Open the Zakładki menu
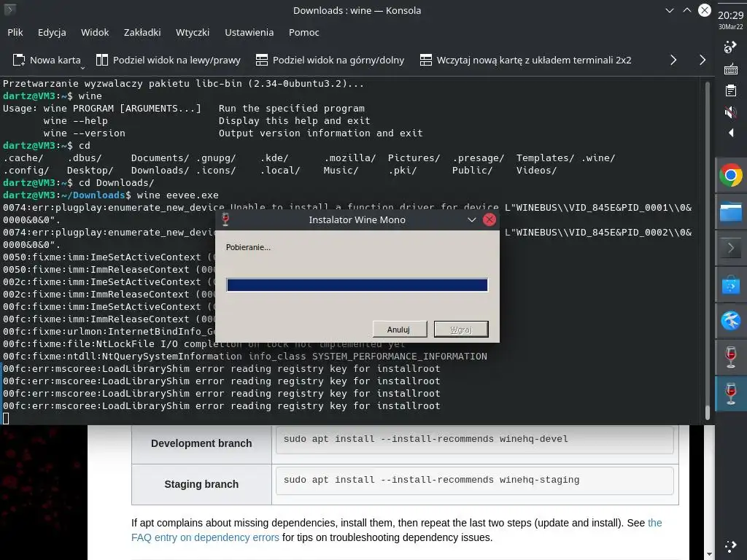 [x=142, y=32]
